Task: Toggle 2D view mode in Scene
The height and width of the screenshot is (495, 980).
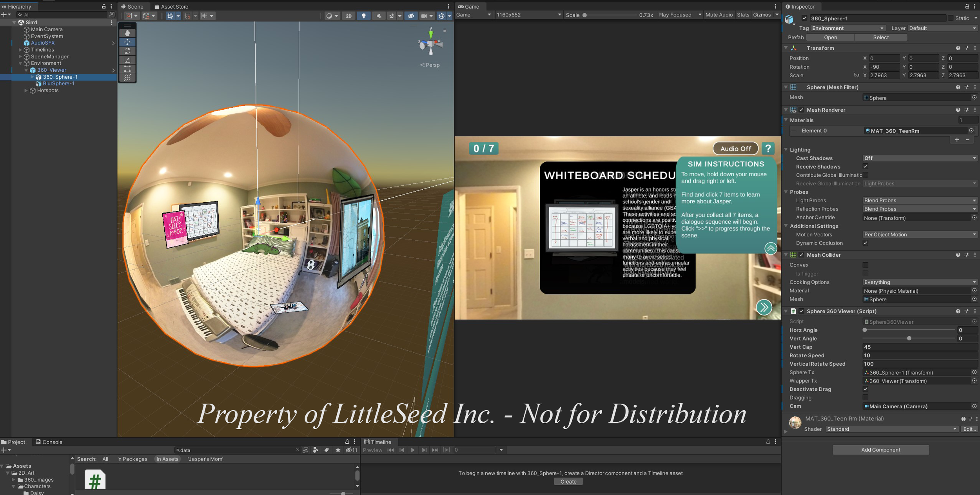Action: [348, 16]
